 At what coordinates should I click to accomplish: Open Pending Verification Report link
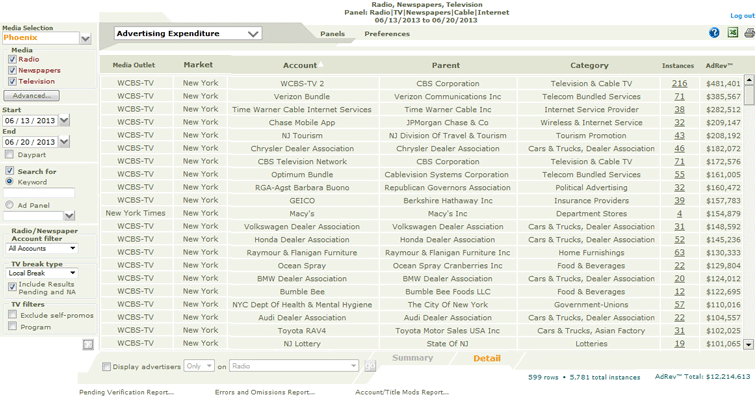point(126,392)
